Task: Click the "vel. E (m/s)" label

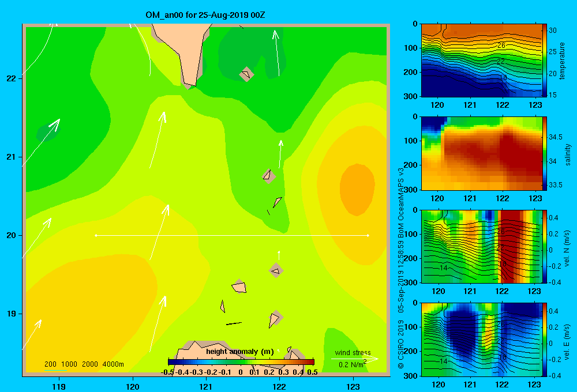Action: [567, 341]
